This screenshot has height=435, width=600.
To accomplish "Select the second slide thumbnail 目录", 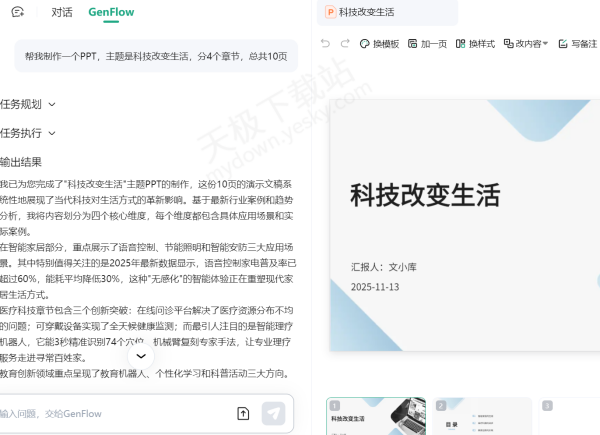I will click(x=482, y=416).
